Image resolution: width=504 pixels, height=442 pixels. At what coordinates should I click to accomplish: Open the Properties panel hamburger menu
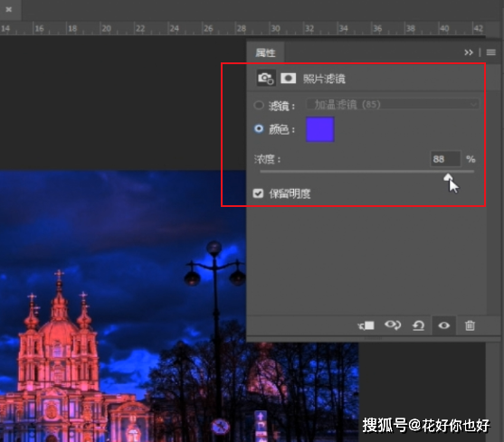[490, 52]
